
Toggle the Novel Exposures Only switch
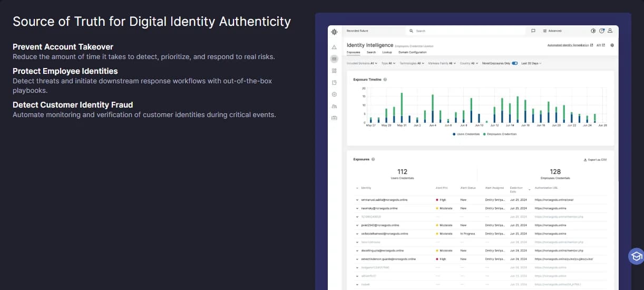[514, 63]
